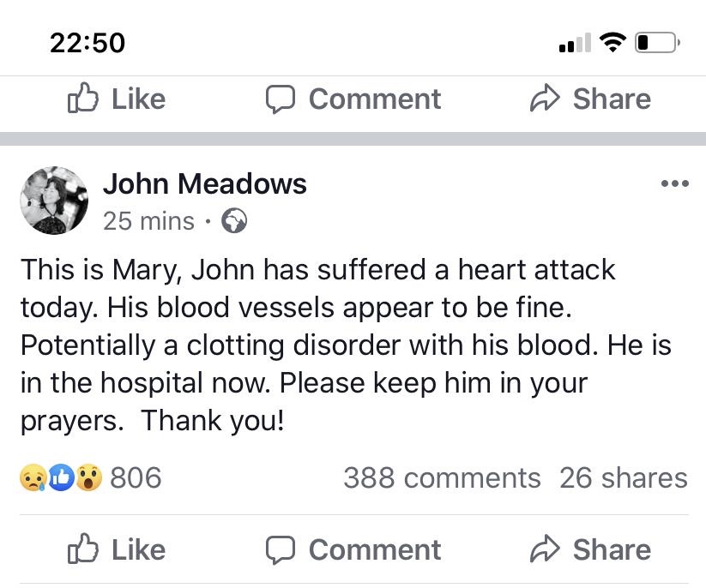Tap the blue like reaction emoji
The image size is (706, 588).
pyautogui.click(x=59, y=478)
